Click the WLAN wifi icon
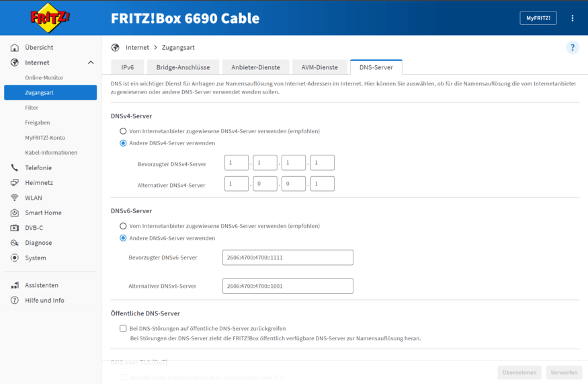Screen dimensions: 588x384 coord(15,198)
